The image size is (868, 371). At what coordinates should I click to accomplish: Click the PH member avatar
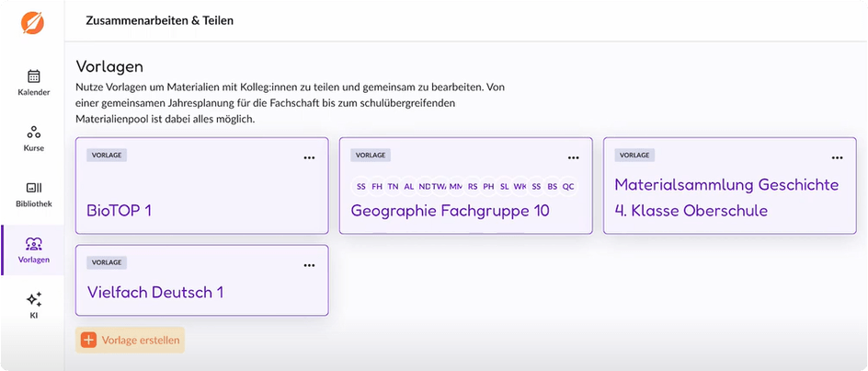(x=488, y=186)
